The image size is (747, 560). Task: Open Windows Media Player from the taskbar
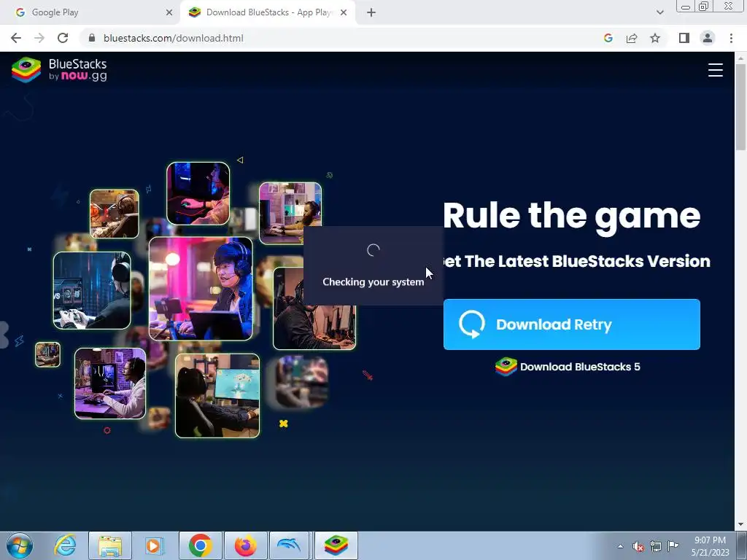point(154,545)
